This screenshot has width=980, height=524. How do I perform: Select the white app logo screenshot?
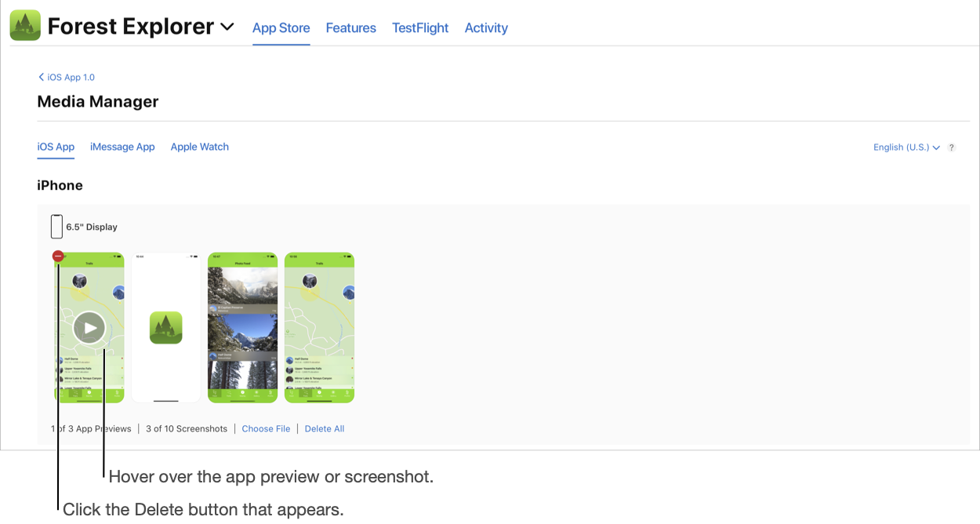(165, 328)
